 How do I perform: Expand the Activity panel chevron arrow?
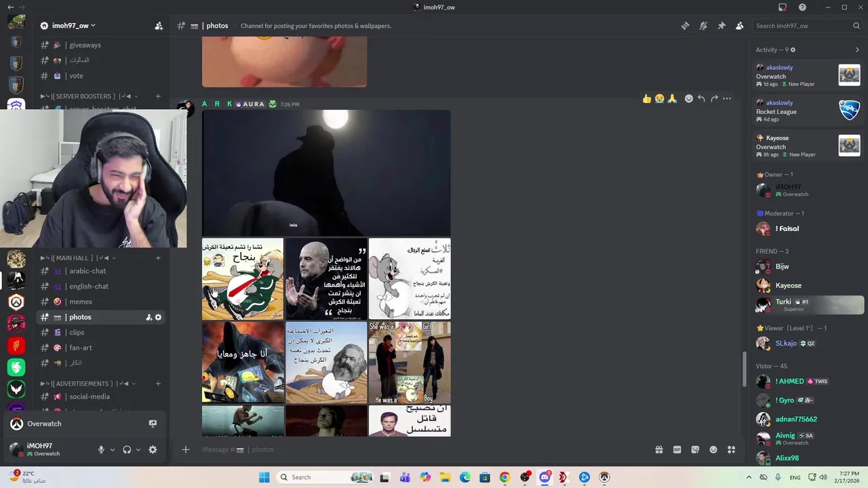click(857, 49)
